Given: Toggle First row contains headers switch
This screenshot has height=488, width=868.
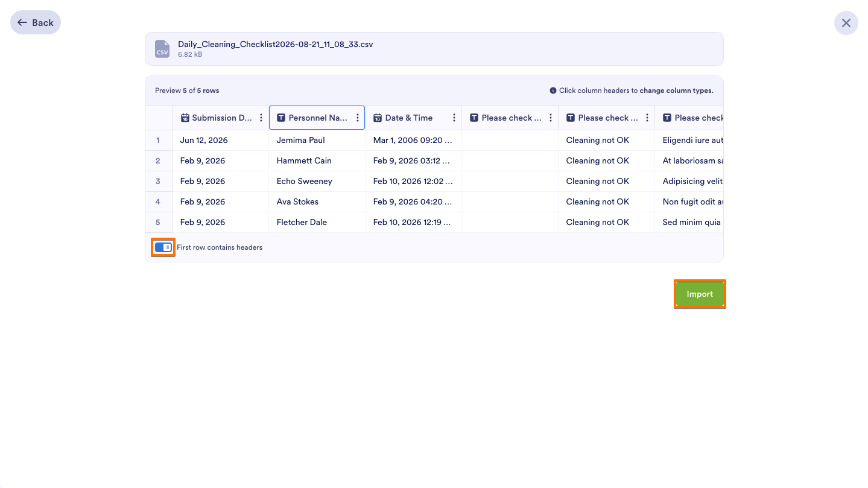Looking at the screenshot, I should (163, 247).
